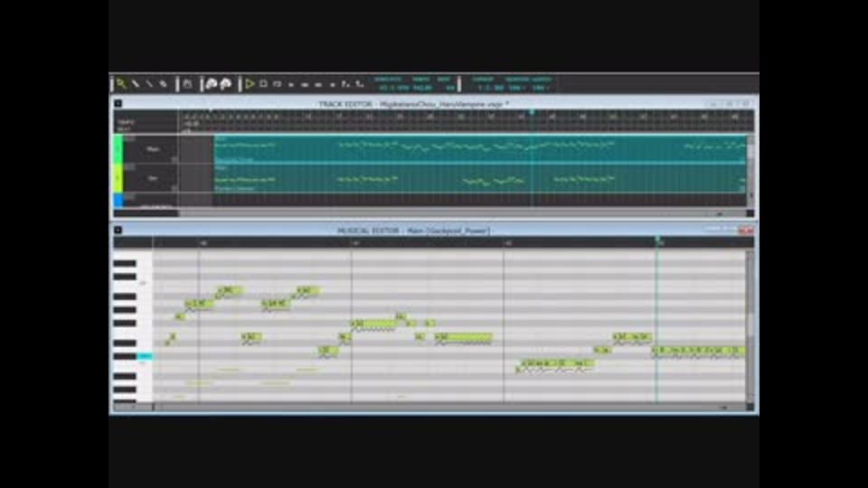The image size is (868, 488).
Task: Click the Musical Editor vertical scrollbar
Action: tap(750, 326)
